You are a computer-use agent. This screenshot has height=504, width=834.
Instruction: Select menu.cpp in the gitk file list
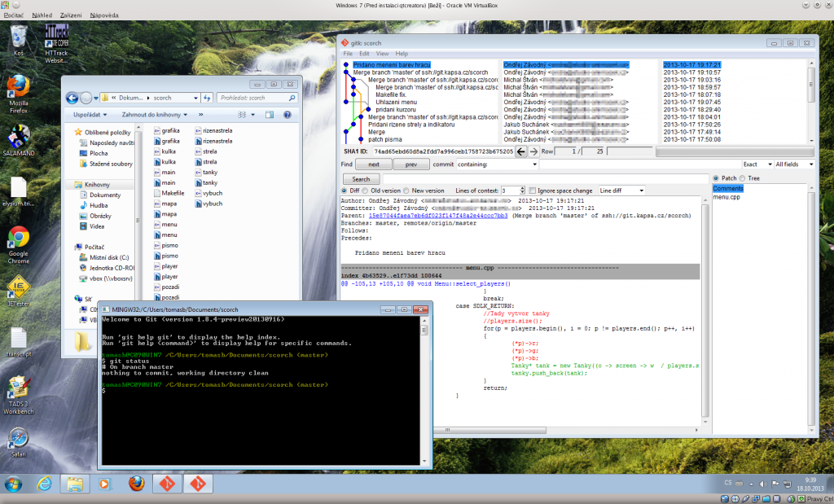(726, 197)
